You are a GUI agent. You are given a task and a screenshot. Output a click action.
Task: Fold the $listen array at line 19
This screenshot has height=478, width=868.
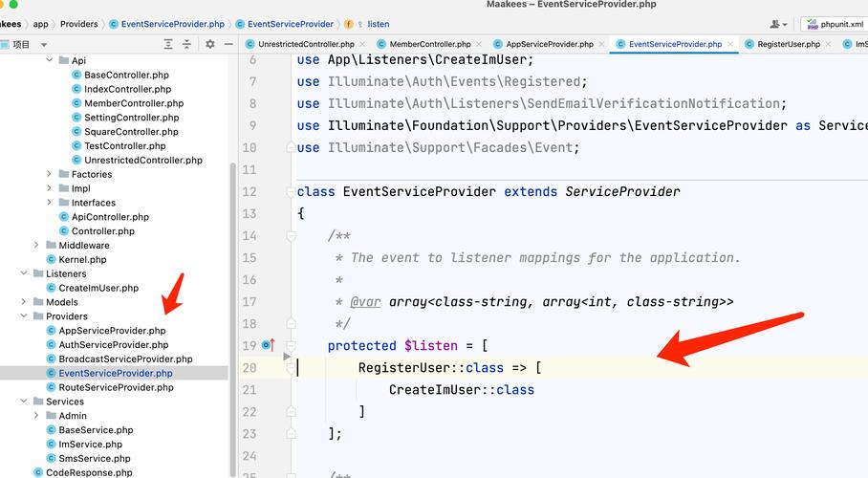[291, 346]
